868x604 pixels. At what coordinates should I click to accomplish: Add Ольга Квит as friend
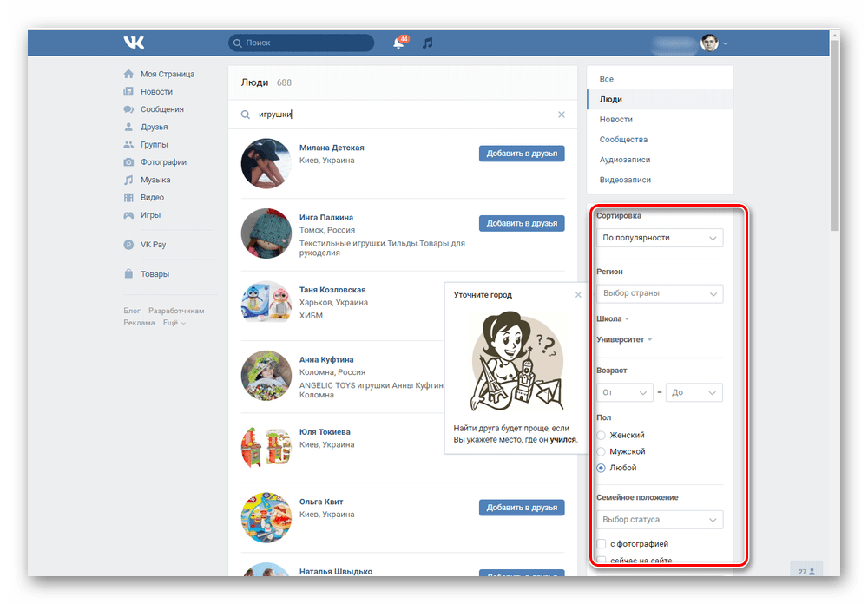pos(522,508)
